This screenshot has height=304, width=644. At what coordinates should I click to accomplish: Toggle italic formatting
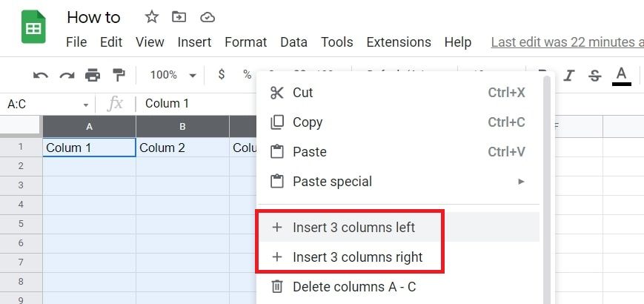pos(569,75)
